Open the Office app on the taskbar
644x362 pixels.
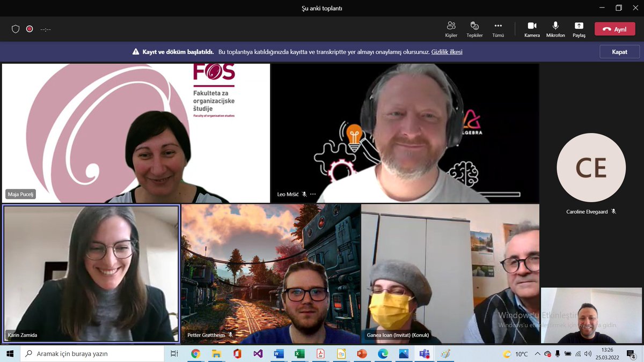click(237, 354)
